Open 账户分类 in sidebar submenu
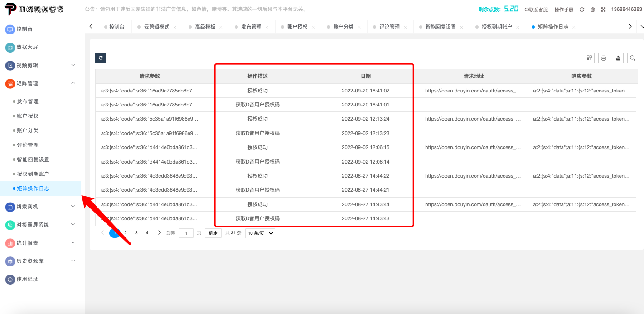This screenshot has height=314, width=644. pyautogui.click(x=28, y=130)
